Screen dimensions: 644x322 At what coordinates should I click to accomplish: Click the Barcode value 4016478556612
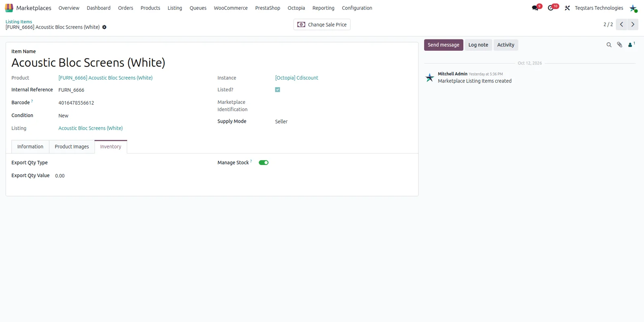click(x=76, y=103)
